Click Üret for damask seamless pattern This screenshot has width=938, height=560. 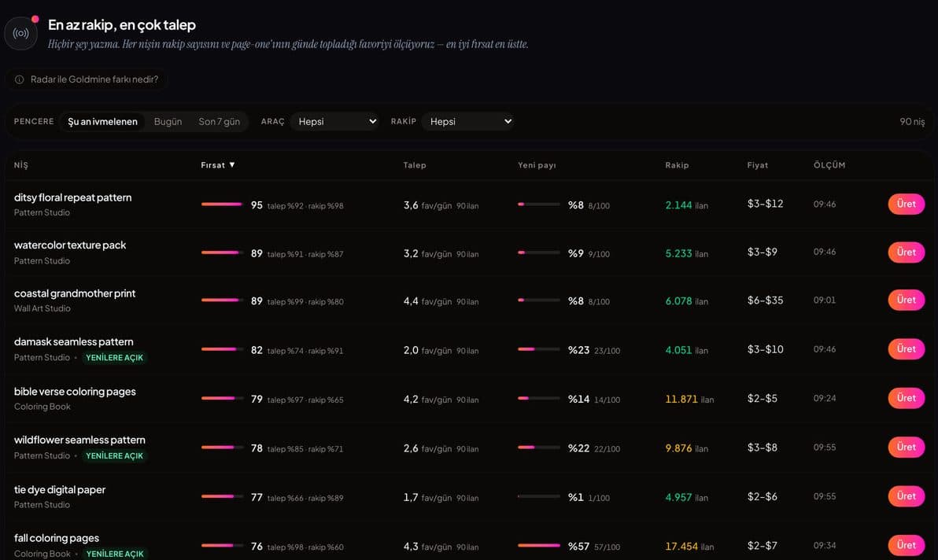[907, 349]
